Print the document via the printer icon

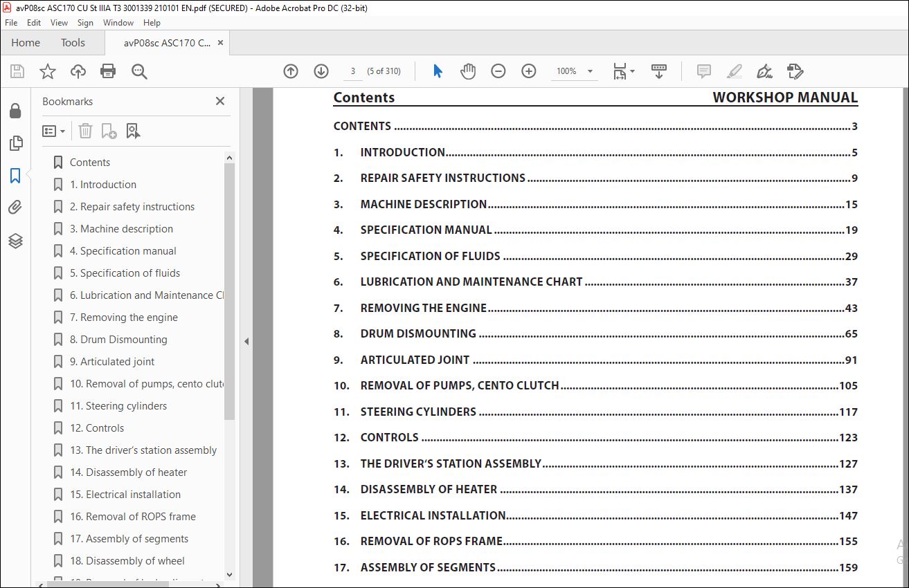point(108,71)
